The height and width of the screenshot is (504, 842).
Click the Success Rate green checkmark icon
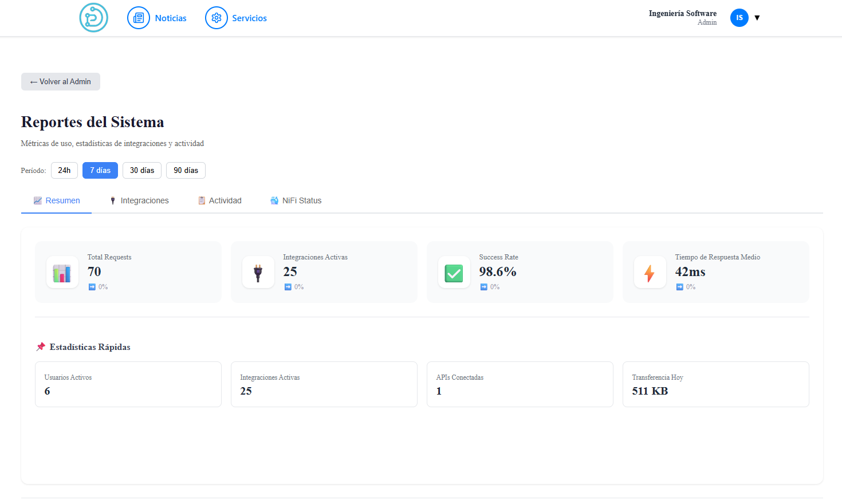pyautogui.click(x=454, y=272)
